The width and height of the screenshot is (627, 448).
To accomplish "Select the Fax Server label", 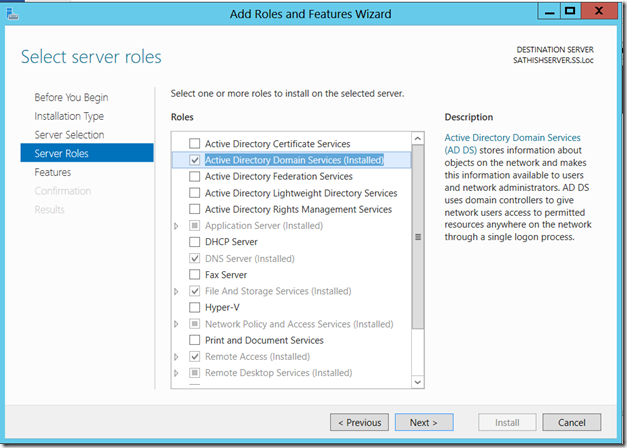I will (226, 274).
